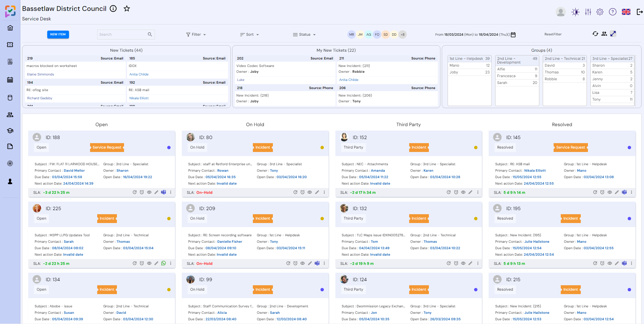Expand view with the fullscreen arrows icon
Screen dimensions: 644x324
pos(613,34)
